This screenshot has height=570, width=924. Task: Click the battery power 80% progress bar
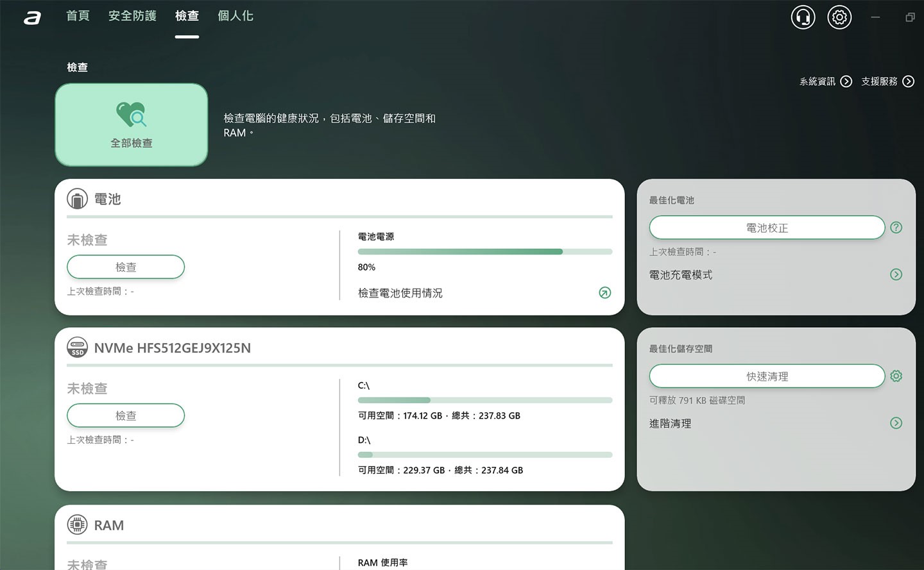[485, 252]
